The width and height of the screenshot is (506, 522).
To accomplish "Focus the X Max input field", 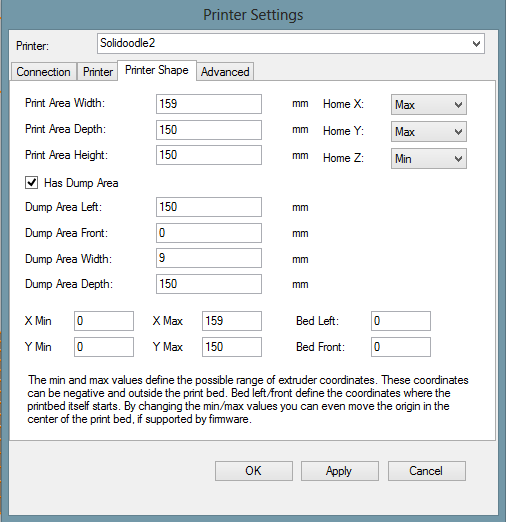I will [x=232, y=321].
